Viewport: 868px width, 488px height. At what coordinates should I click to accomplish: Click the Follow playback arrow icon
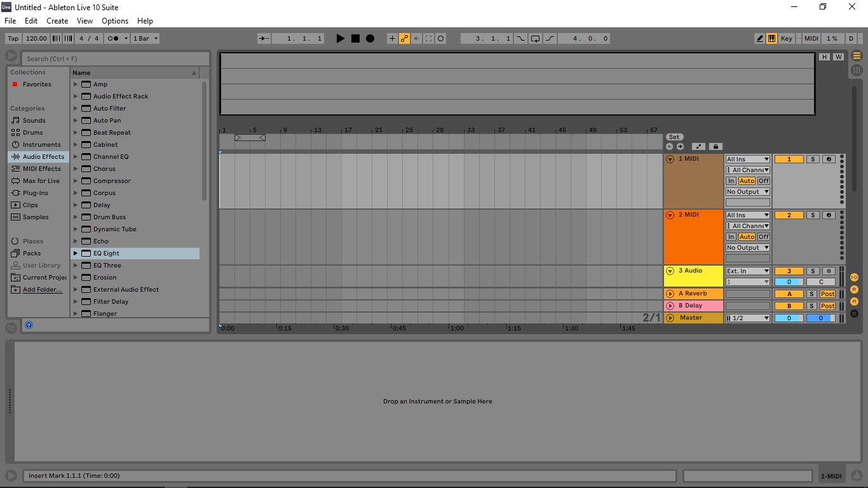click(x=263, y=39)
